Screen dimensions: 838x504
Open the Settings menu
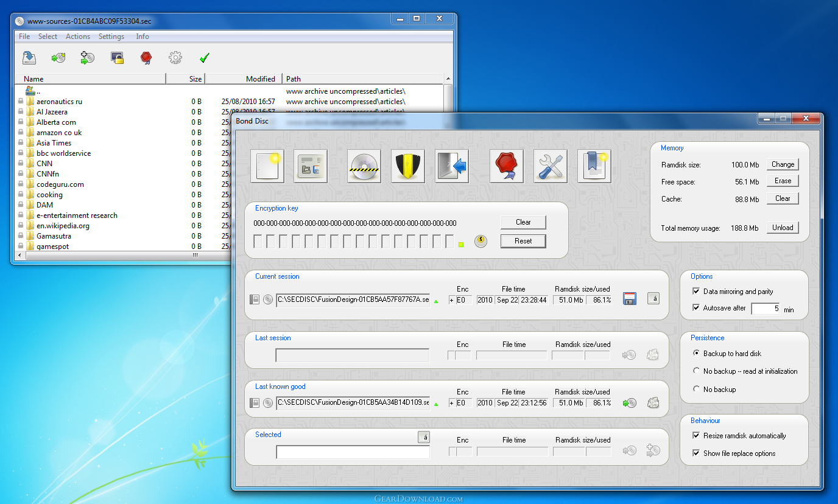(x=111, y=37)
